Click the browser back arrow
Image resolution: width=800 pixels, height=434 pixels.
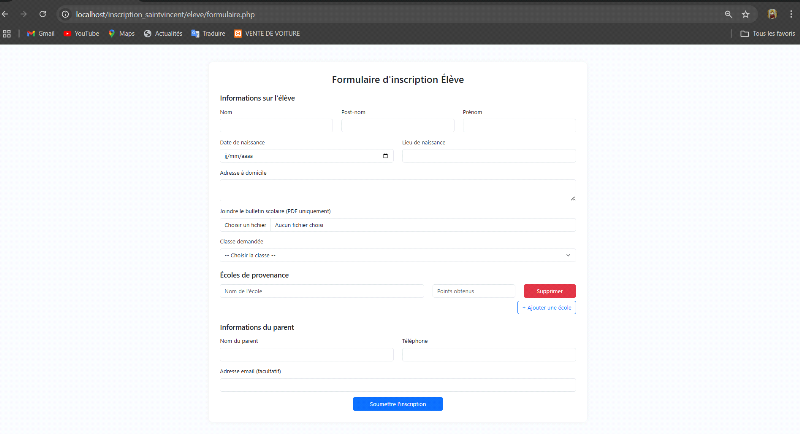point(7,14)
